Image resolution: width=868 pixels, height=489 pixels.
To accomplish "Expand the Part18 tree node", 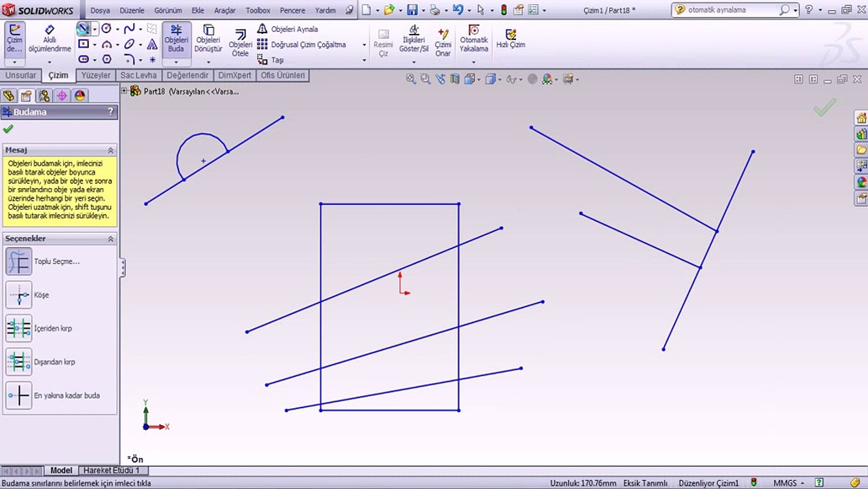I will point(124,91).
